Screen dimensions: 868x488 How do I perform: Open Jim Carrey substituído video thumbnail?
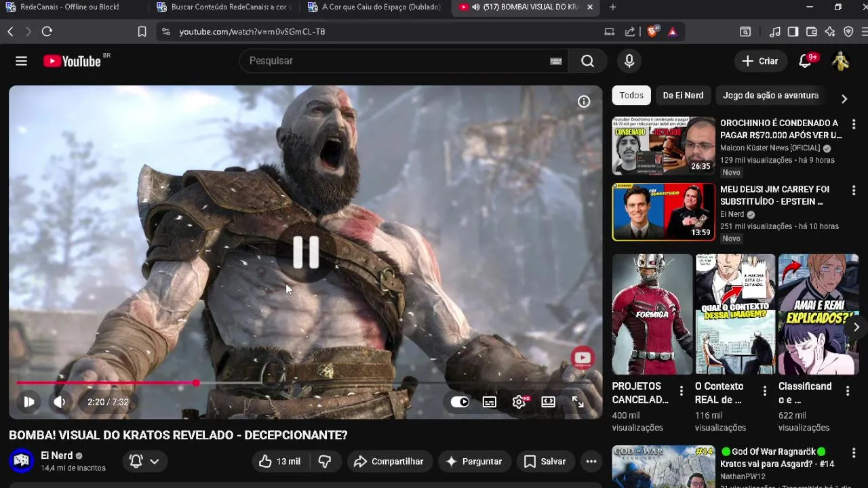pyautogui.click(x=663, y=212)
